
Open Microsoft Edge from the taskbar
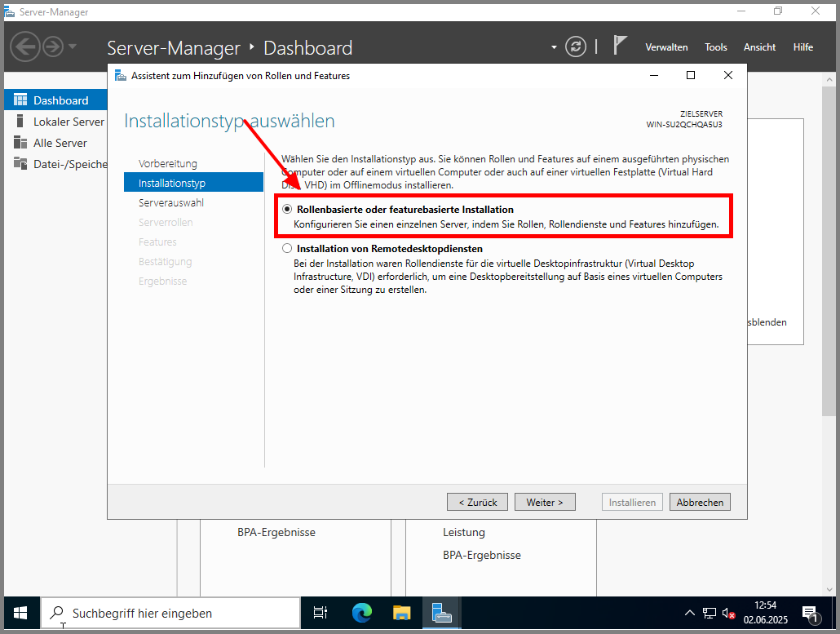point(361,613)
